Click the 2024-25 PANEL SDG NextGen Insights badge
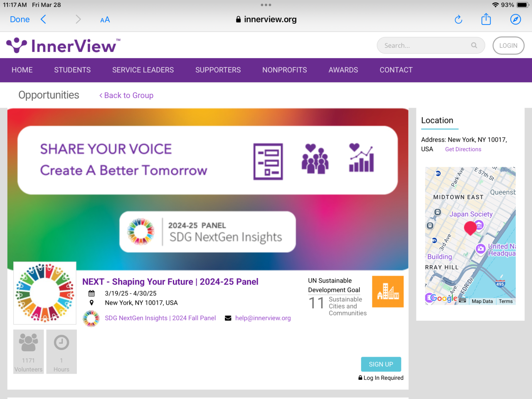The image size is (532, 399). [x=207, y=232]
